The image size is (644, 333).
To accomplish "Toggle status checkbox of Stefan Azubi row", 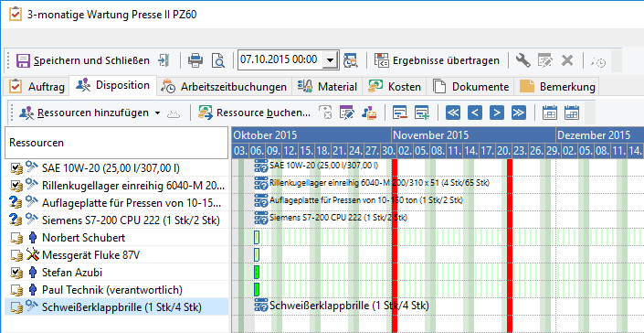I will [x=16, y=273].
